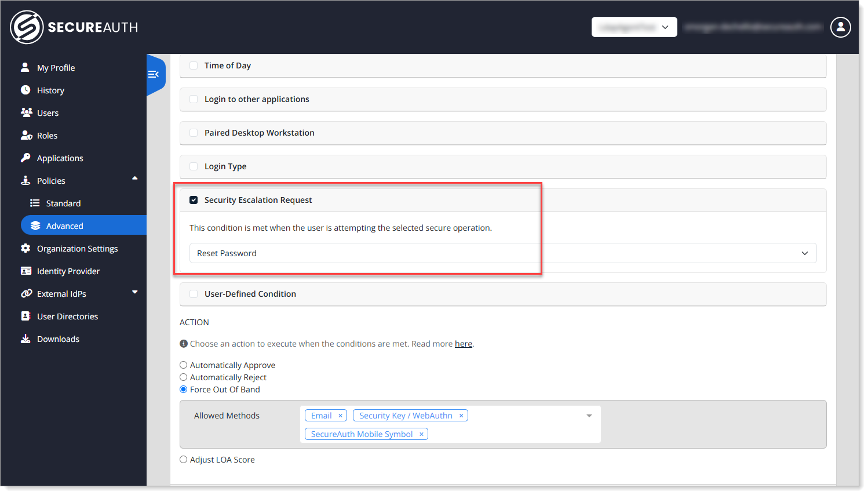
Task: Open User Directories page
Action: (67, 316)
